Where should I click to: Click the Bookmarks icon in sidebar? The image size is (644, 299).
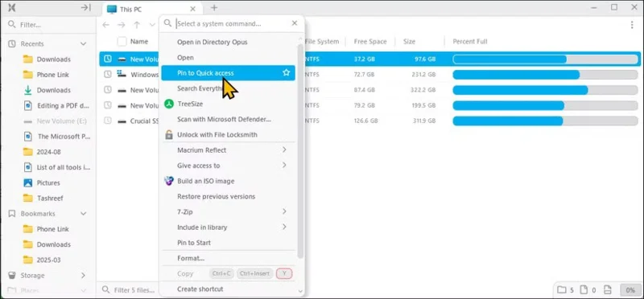pos(12,214)
